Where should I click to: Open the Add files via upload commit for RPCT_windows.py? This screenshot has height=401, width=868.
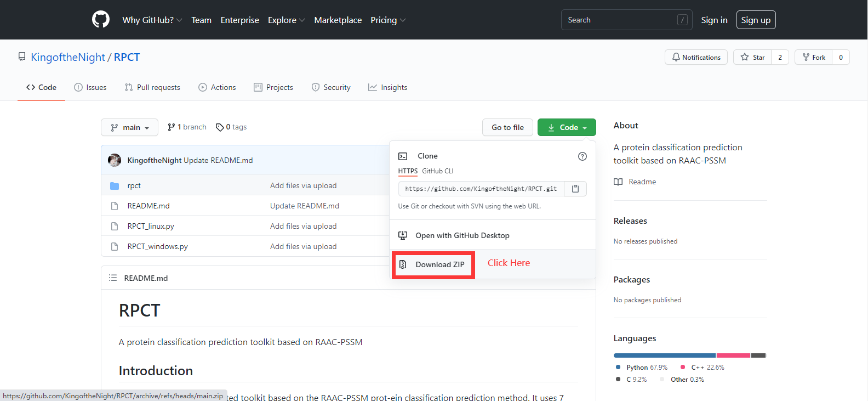303,246
